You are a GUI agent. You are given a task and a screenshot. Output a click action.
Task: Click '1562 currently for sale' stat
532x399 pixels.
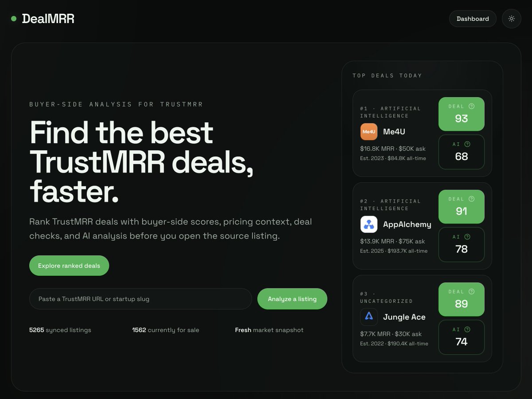[x=166, y=330]
